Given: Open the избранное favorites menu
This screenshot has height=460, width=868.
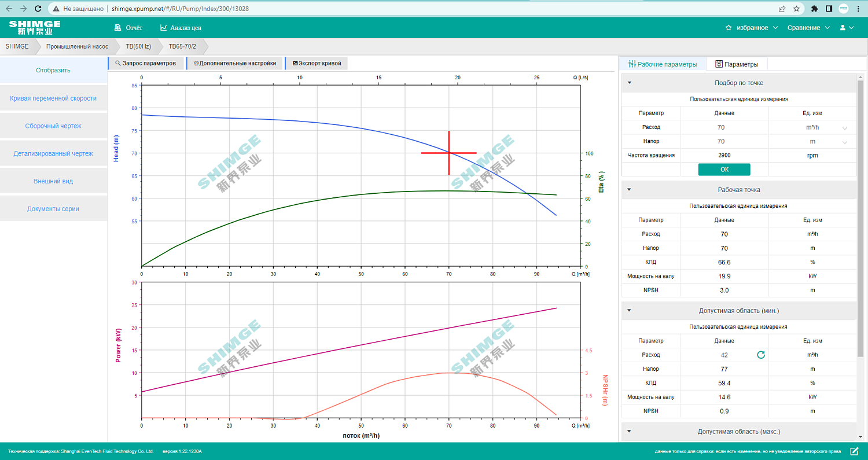Looking at the screenshot, I should (751, 28).
